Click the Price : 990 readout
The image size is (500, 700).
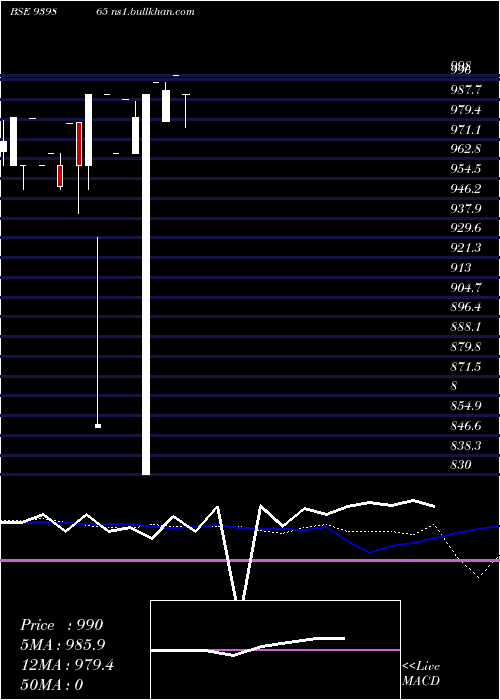pos(62,625)
